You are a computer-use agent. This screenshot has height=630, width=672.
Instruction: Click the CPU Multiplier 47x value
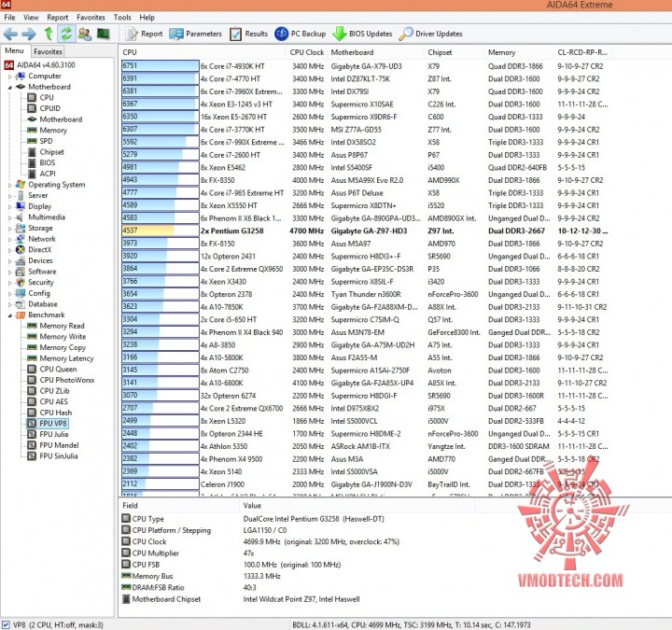248,553
